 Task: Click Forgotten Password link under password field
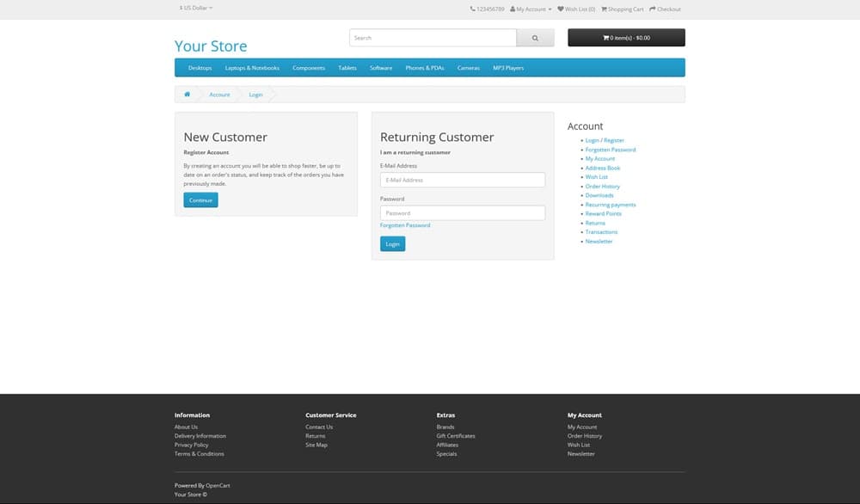[405, 225]
